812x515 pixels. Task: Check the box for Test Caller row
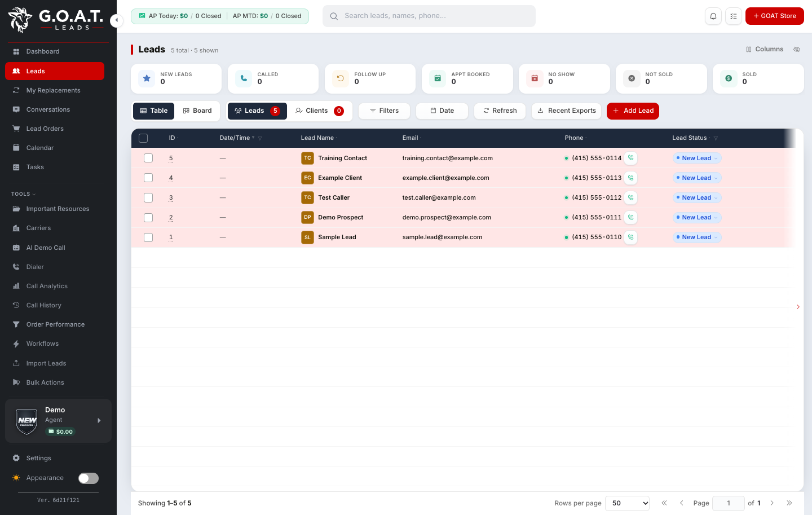pos(148,197)
